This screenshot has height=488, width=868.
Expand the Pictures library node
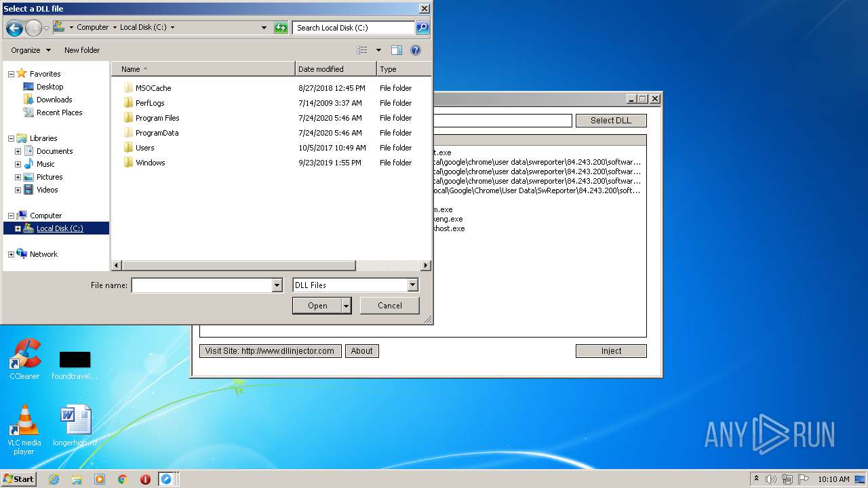pyautogui.click(x=18, y=177)
